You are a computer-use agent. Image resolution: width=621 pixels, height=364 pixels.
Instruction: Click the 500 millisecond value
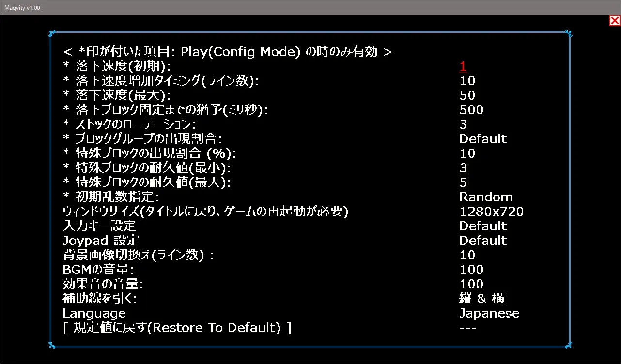(x=471, y=110)
